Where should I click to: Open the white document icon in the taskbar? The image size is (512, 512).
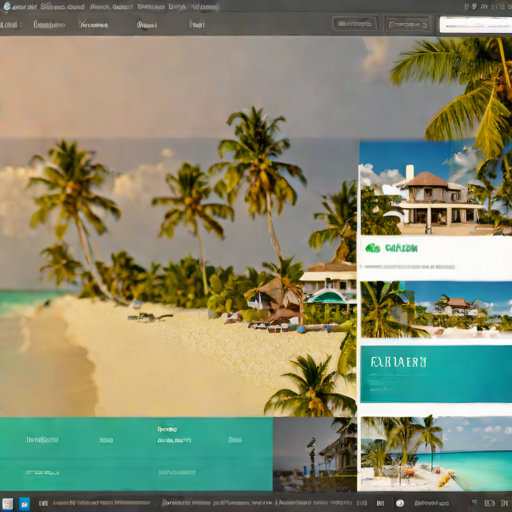[x=7, y=504]
